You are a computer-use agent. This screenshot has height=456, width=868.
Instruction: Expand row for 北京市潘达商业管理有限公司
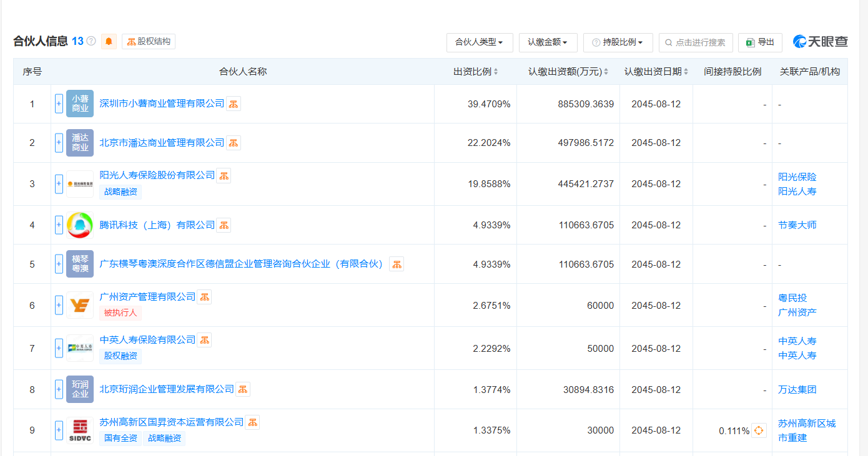click(59, 143)
